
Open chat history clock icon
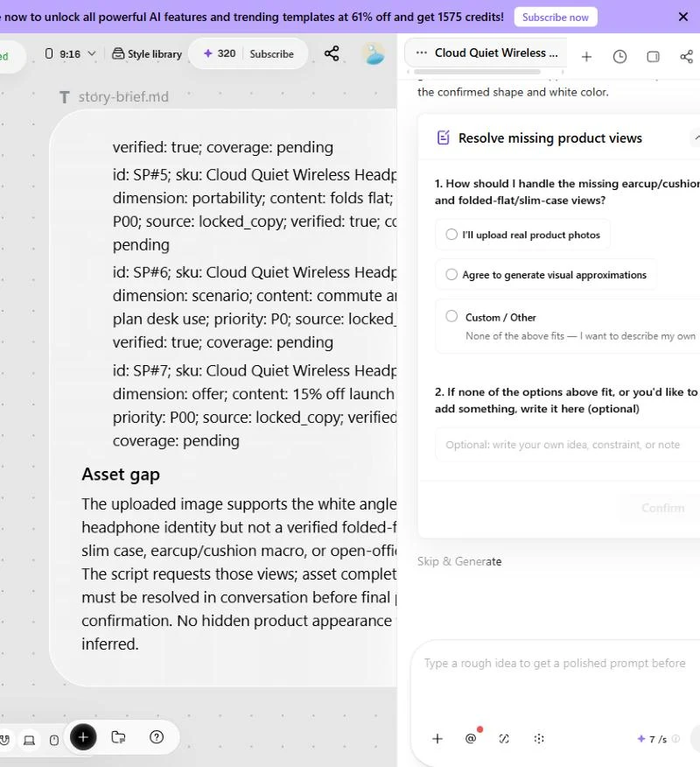619,57
